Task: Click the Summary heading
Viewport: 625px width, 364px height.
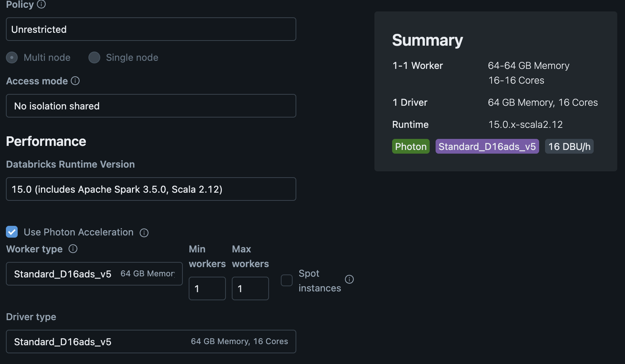Action: coord(427,40)
